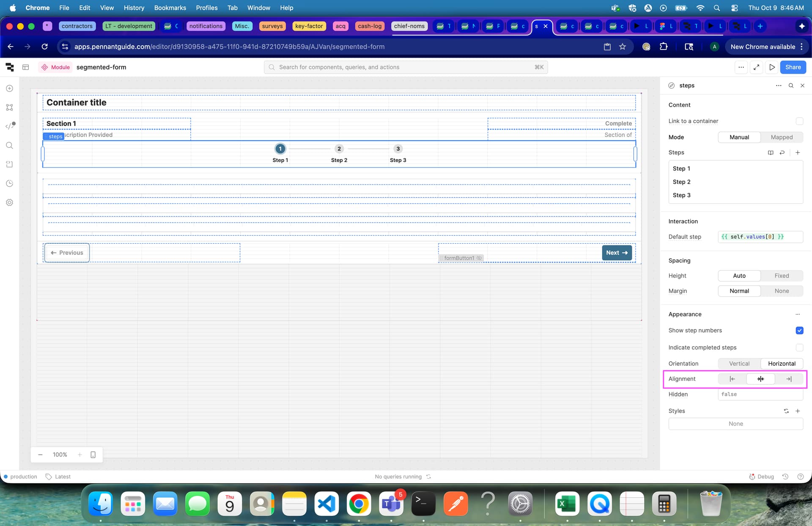Click the preview play icon beside Share
812x526 pixels.
point(772,67)
